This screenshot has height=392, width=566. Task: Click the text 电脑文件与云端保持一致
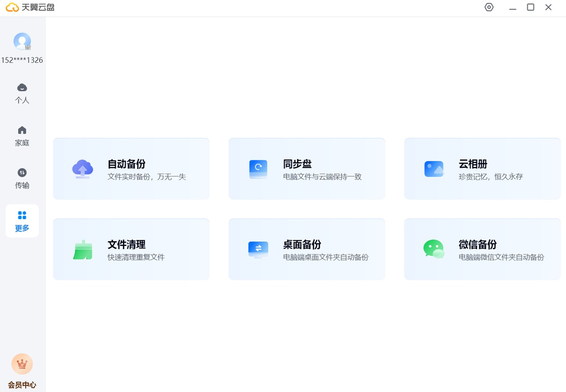click(x=322, y=177)
